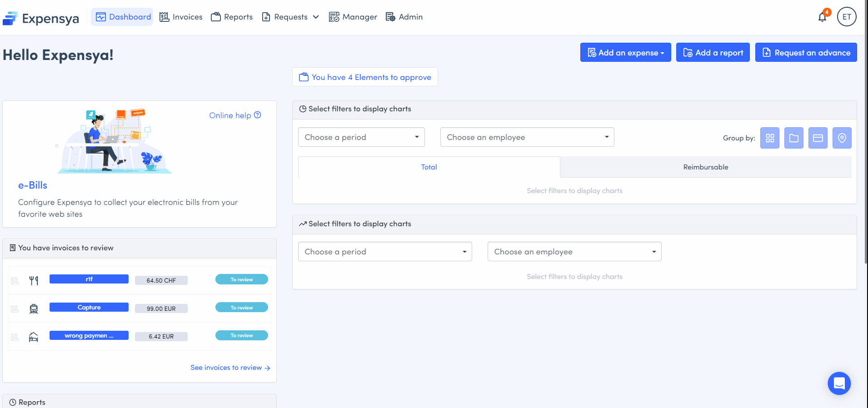Click the hotel icon on wrong payment invoice

click(34, 337)
